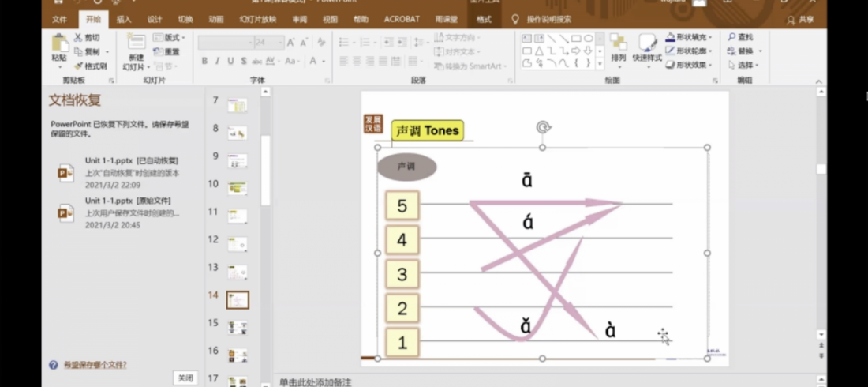Increase font size with the larger A
The width and height of the screenshot is (868, 387).
click(291, 43)
